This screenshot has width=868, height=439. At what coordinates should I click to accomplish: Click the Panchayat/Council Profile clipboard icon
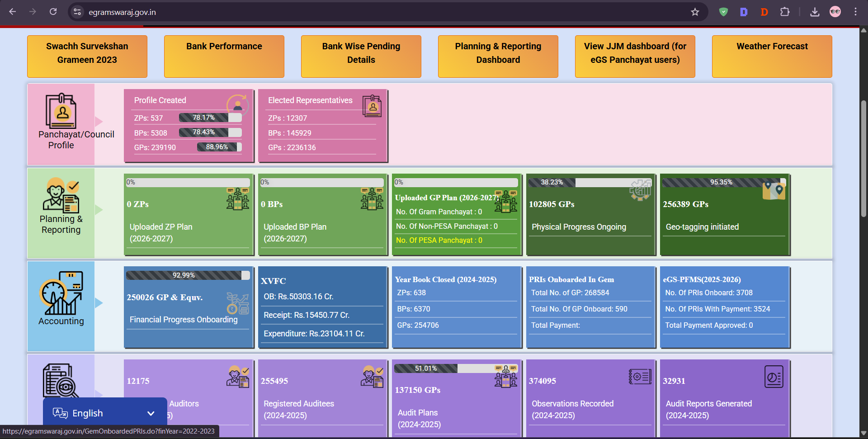point(61,111)
